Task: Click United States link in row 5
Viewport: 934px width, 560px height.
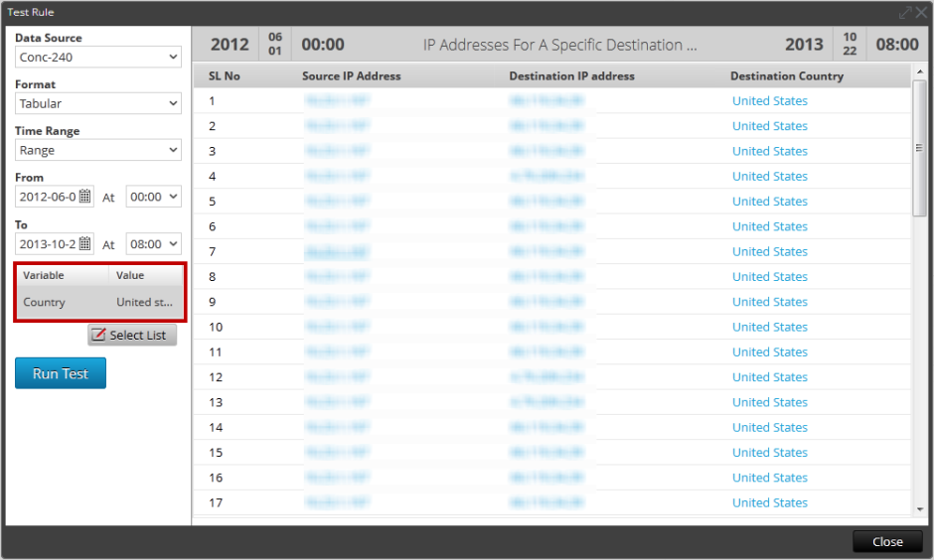Action: [770, 202]
